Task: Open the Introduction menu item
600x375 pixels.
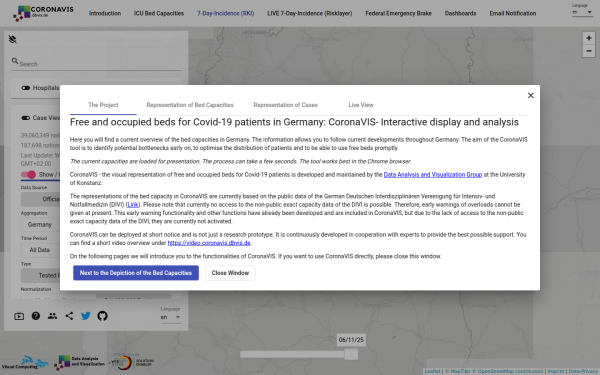Action: click(105, 13)
